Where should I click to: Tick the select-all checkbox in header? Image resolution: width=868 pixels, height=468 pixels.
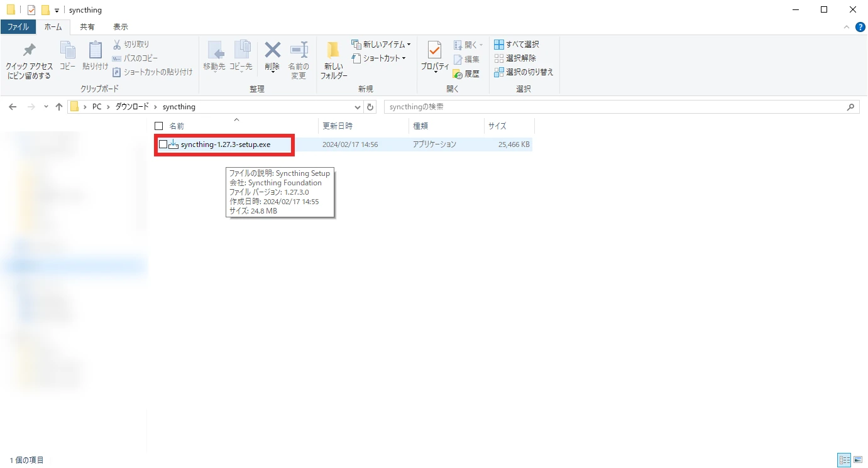(x=158, y=126)
